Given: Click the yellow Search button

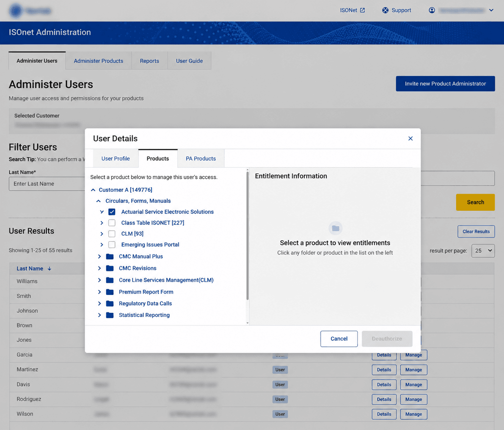Looking at the screenshot, I should (x=475, y=202).
